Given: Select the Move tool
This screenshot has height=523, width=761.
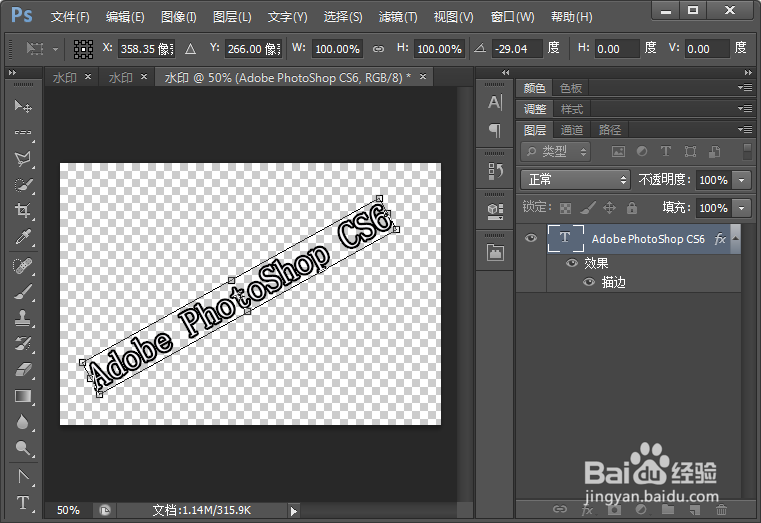Looking at the screenshot, I should (x=23, y=106).
